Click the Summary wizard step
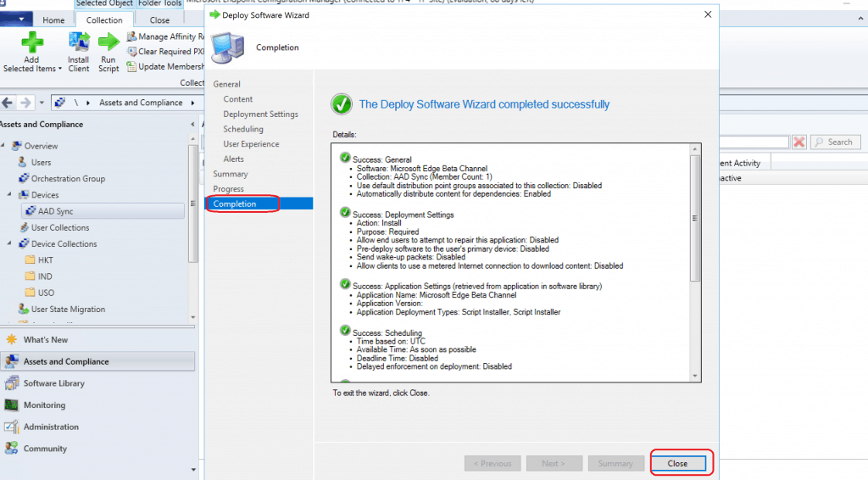The height and width of the screenshot is (480, 868). click(x=231, y=174)
